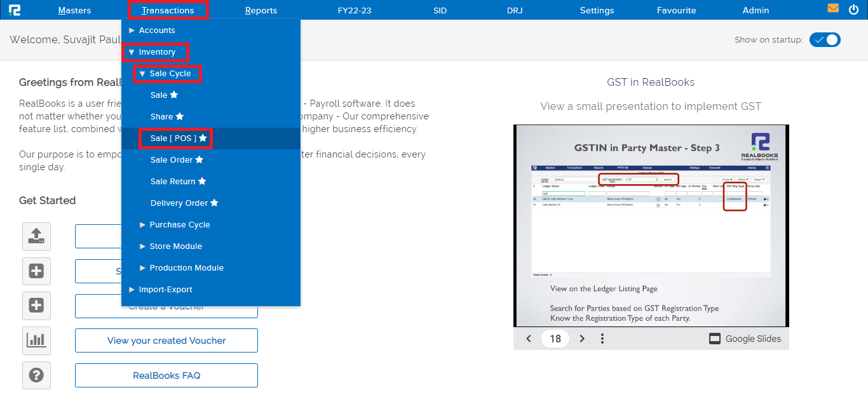Image resolution: width=868 pixels, height=397 pixels.
Task: Click the power logout icon
Action: pos(853,10)
